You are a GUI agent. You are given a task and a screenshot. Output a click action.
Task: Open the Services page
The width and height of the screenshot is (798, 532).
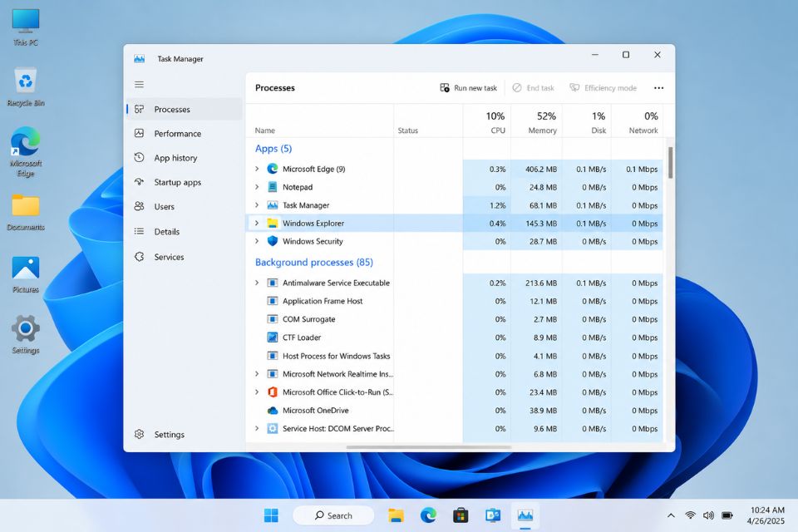click(x=185, y=257)
